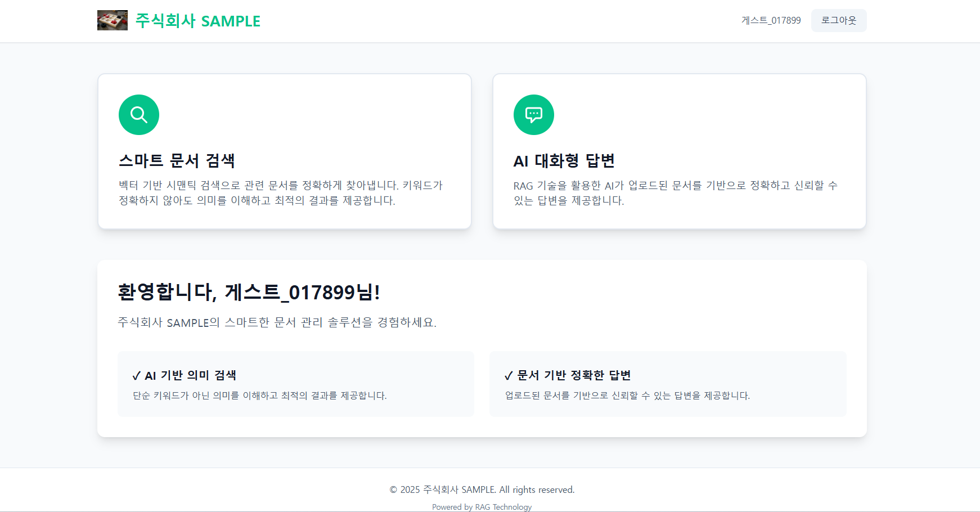Click the 게스트_017899 username label
The image size is (980, 512).
(x=770, y=20)
